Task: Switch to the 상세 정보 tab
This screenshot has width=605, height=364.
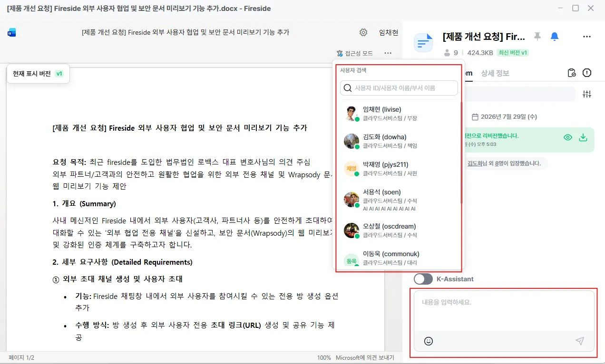Action: (495, 73)
